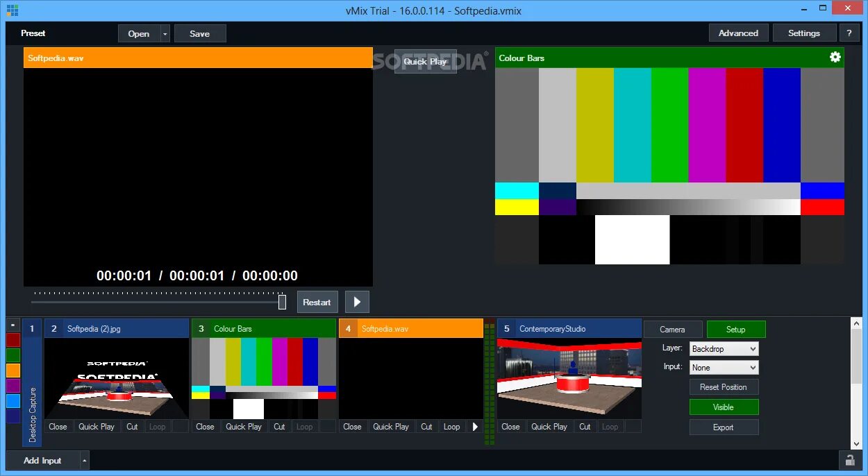
Task: Toggle Loop on Colour Bars input 3
Action: coord(305,427)
